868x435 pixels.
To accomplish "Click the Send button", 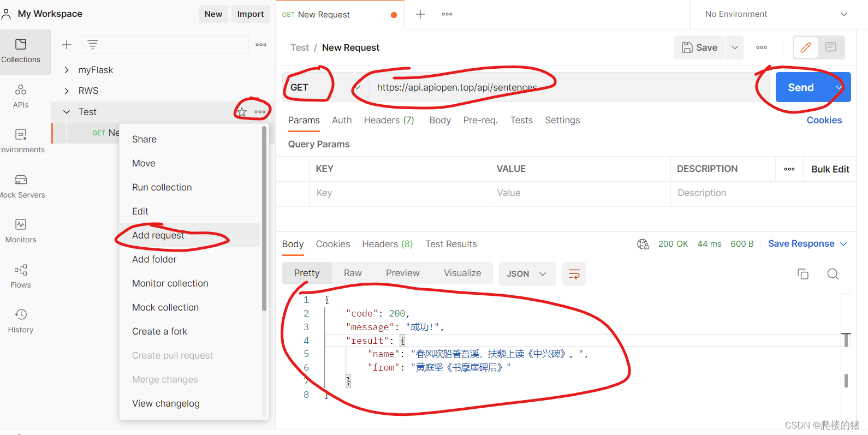I will coord(801,87).
